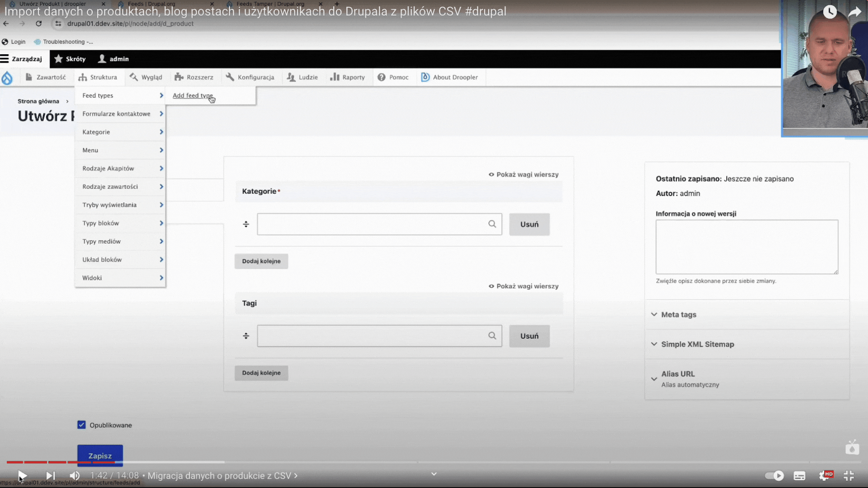
Task: Expand Simple XML Sitemap section
Action: (x=698, y=344)
